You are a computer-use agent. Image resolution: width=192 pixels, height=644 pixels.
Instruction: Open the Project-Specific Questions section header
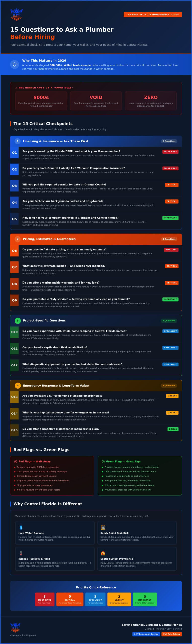coord(96,320)
